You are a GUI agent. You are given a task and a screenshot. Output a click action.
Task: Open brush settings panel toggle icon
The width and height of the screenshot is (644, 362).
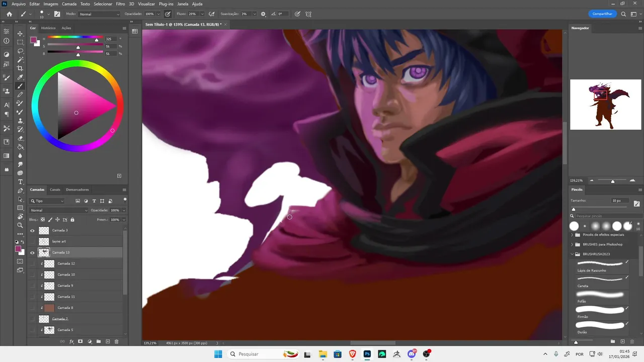tap(57, 14)
